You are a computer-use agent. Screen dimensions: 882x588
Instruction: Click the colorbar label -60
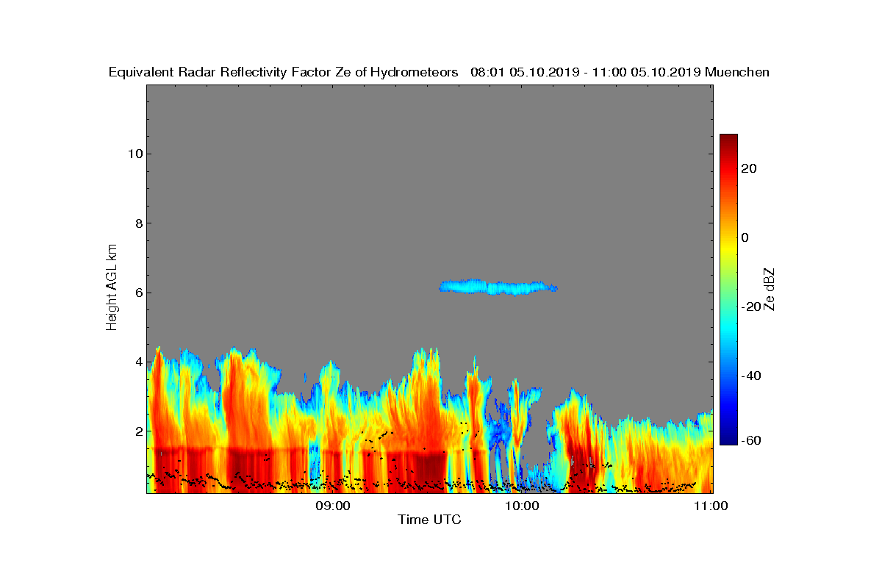(x=751, y=440)
